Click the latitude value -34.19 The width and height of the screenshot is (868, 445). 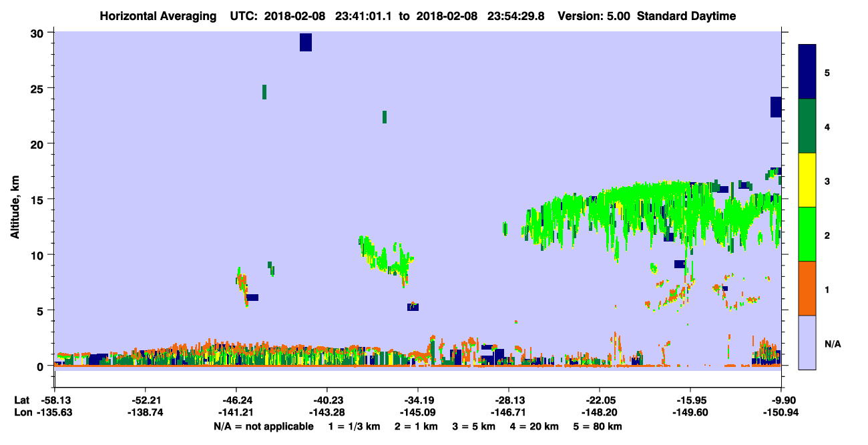(x=418, y=400)
